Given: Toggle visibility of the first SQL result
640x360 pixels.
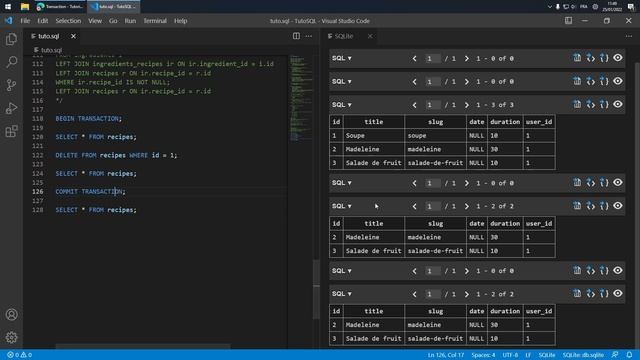Looking at the screenshot, I should pyautogui.click(x=618, y=58).
